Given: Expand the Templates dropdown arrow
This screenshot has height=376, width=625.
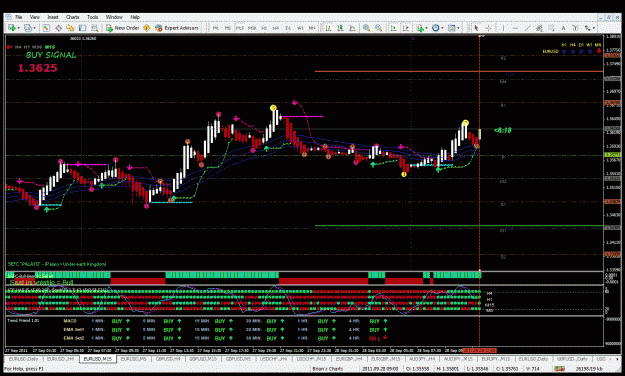Looking at the screenshot, I should pyautogui.click(x=458, y=28).
